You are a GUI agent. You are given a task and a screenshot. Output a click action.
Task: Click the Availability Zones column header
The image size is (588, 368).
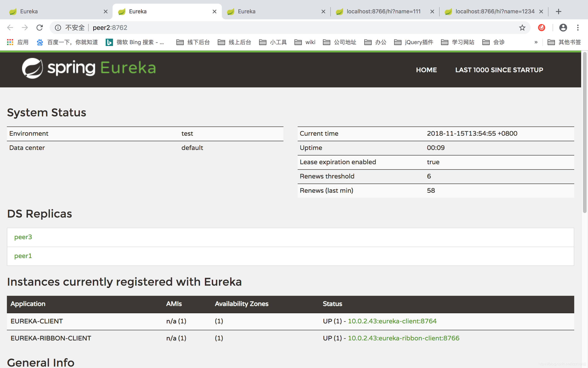(242, 304)
